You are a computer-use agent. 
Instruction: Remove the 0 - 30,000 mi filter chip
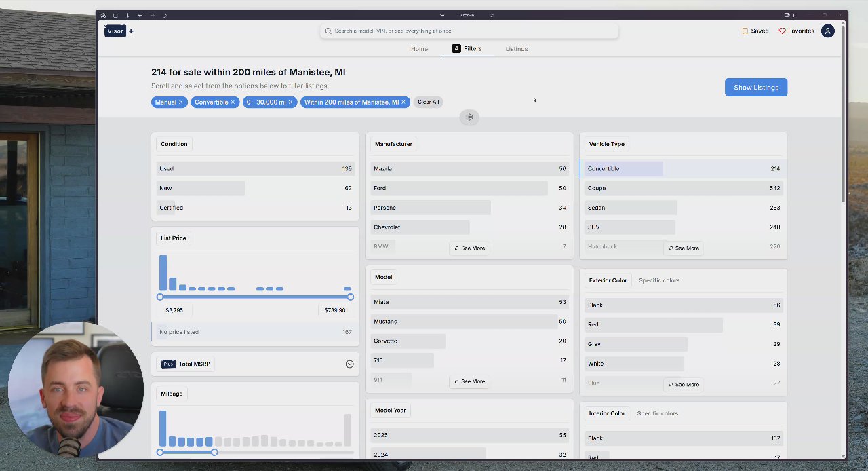click(x=290, y=102)
